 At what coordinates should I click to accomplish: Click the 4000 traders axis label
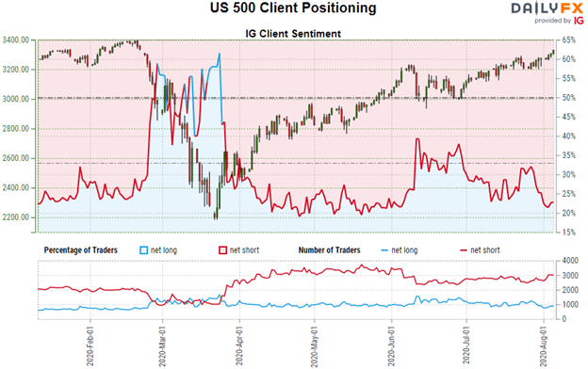(570, 261)
